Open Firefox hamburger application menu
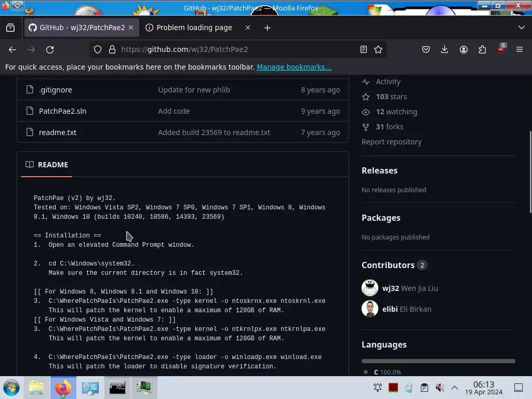The image size is (532, 399). 520,49
